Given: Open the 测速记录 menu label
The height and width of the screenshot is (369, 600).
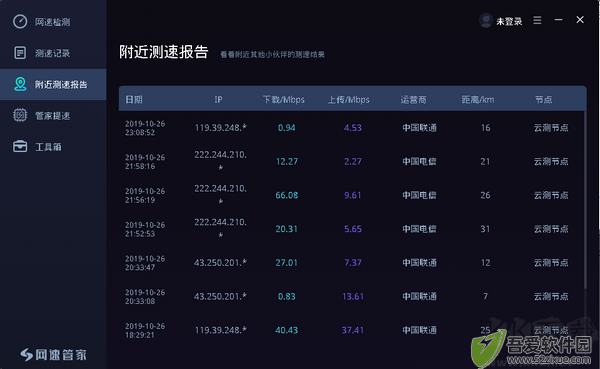Looking at the screenshot, I should tap(52, 53).
